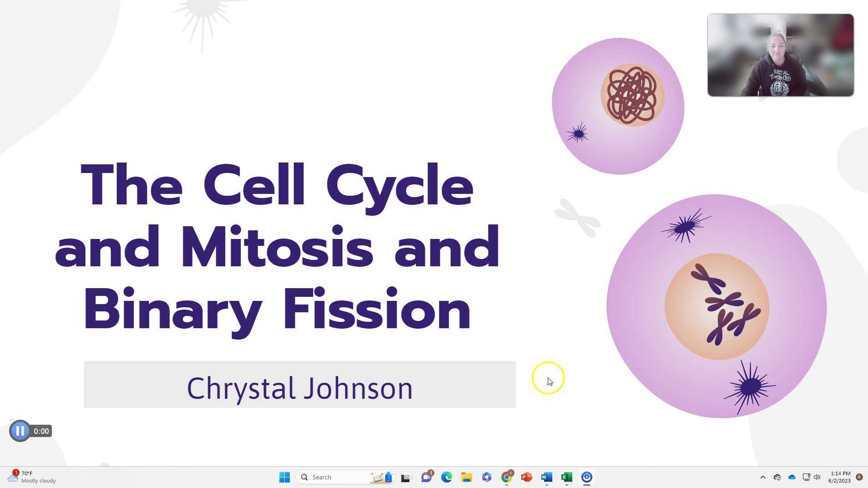868x488 pixels.
Task: Click the Chrystal Johnson name banner
Action: (300, 385)
